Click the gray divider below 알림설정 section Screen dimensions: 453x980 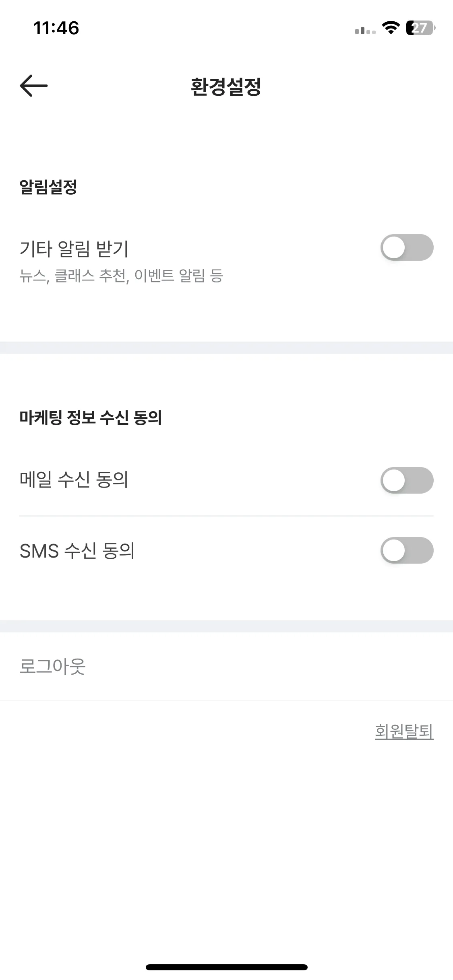(x=226, y=348)
